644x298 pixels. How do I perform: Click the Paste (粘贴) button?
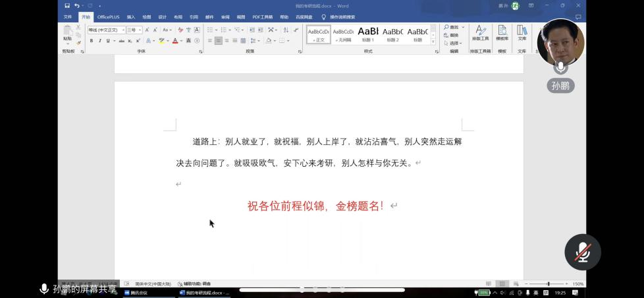click(68, 34)
